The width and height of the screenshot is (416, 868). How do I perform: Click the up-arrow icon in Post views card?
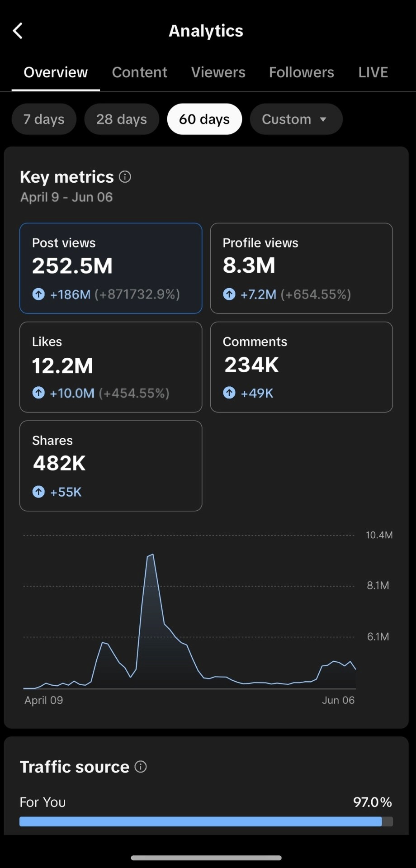click(38, 294)
